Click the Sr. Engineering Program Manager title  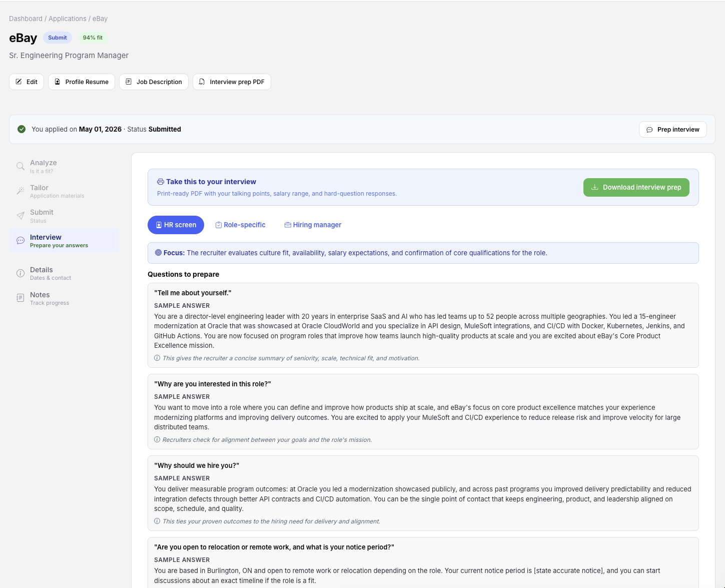(69, 55)
